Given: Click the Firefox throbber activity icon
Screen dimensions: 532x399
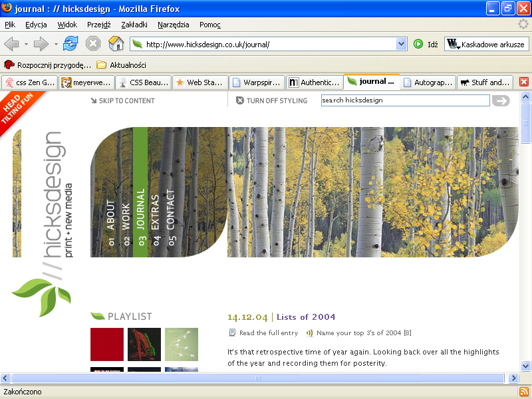Looking at the screenshot, I should pyautogui.click(x=523, y=24).
